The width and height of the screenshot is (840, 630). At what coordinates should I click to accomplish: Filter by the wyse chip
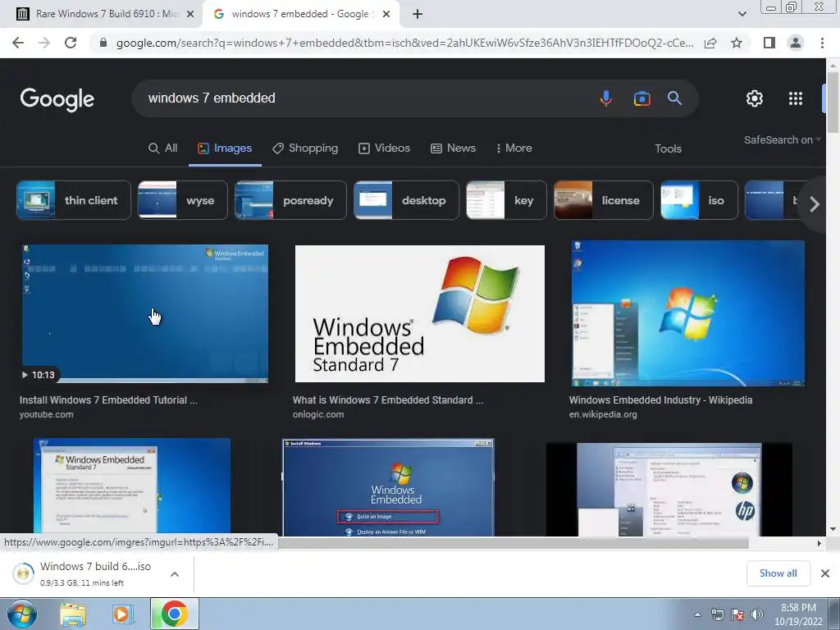[183, 200]
